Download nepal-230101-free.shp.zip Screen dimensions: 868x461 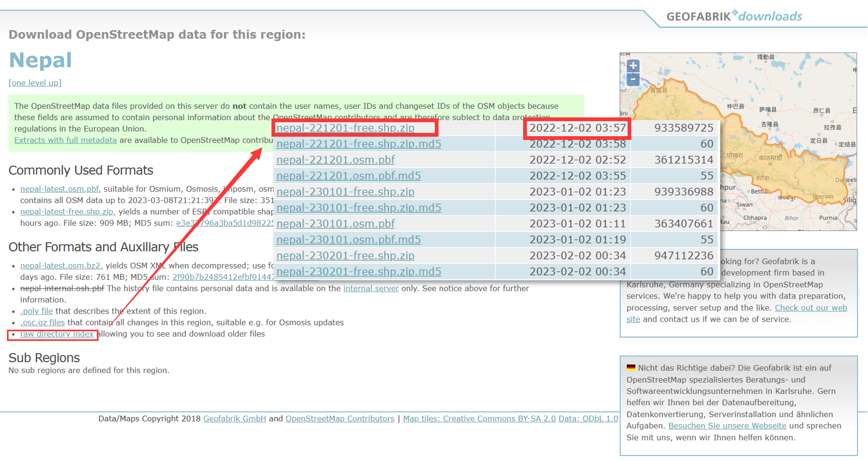click(x=345, y=191)
